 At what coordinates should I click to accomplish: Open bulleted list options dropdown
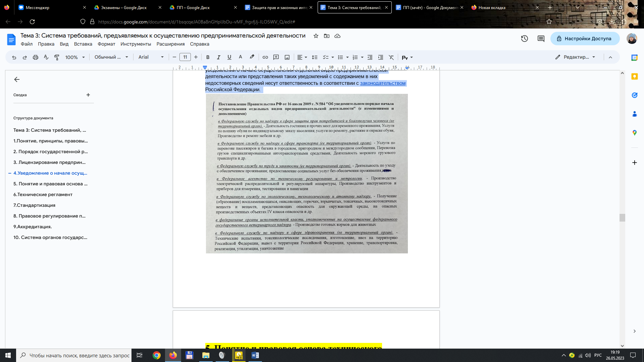click(x=347, y=57)
